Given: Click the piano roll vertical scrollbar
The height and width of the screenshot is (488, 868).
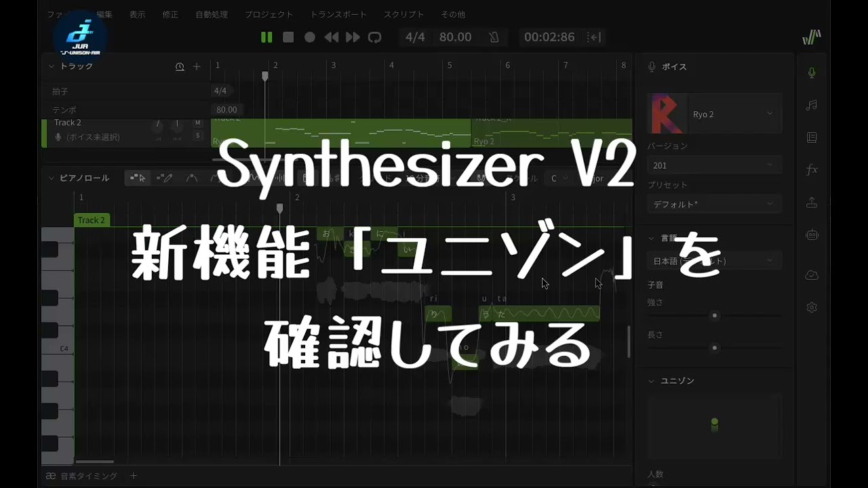Looking at the screenshot, I should pyautogui.click(x=629, y=342).
